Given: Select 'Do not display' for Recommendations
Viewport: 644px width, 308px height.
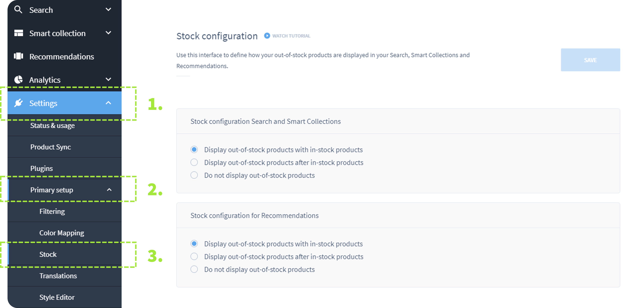Looking at the screenshot, I should (194, 269).
